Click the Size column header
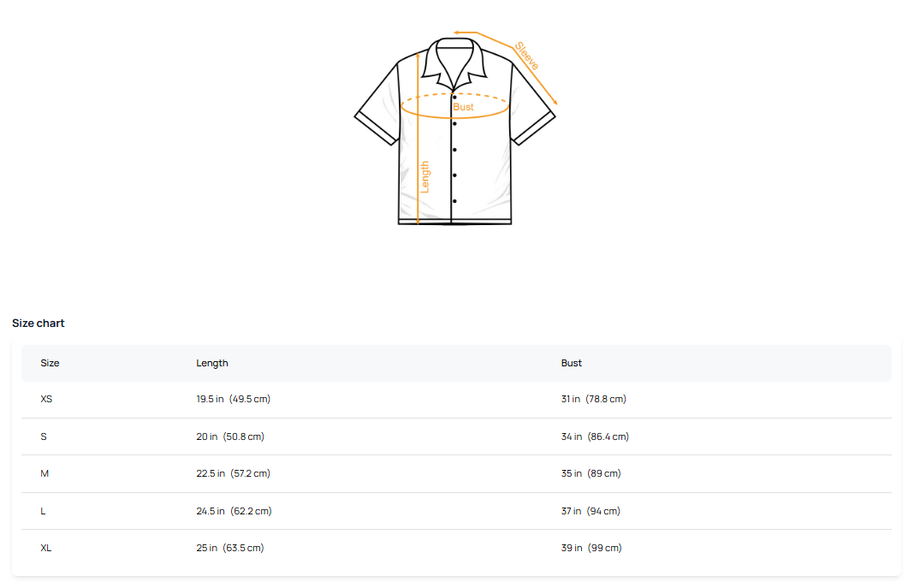This screenshot has height=588, width=914. [x=50, y=363]
